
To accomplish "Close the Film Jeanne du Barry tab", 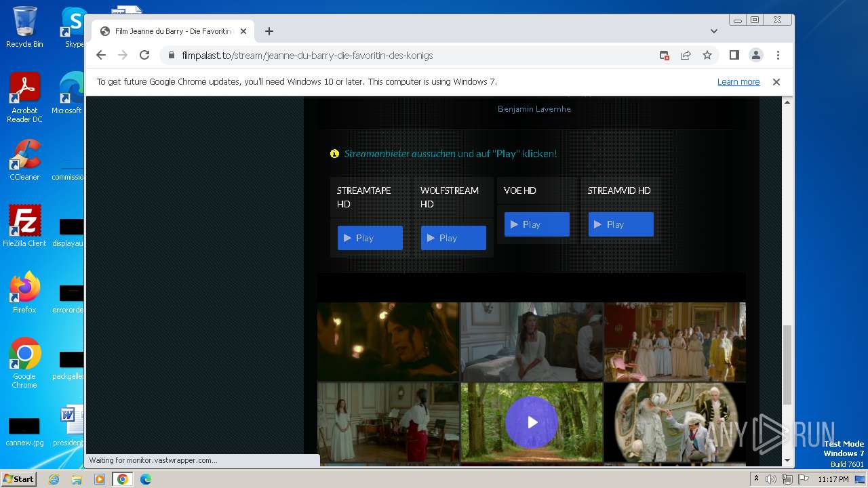I will pyautogui.click(x=243, y=31).
